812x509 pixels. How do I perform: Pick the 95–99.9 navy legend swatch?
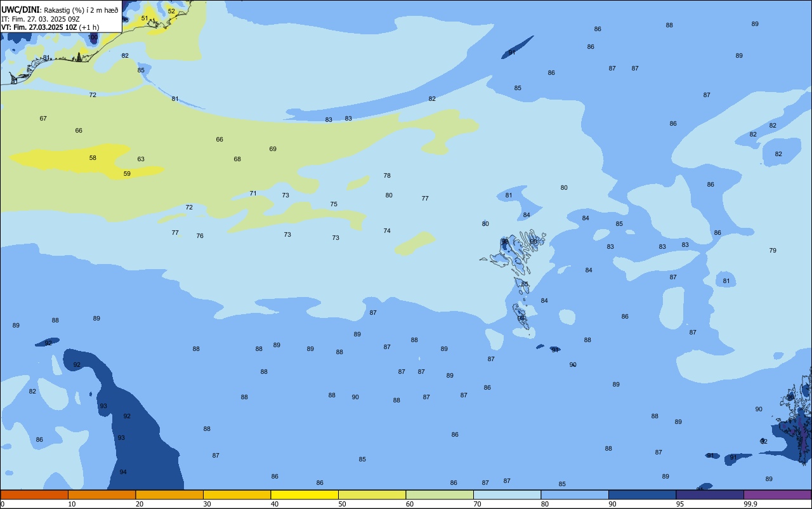[x=710, y=494]
